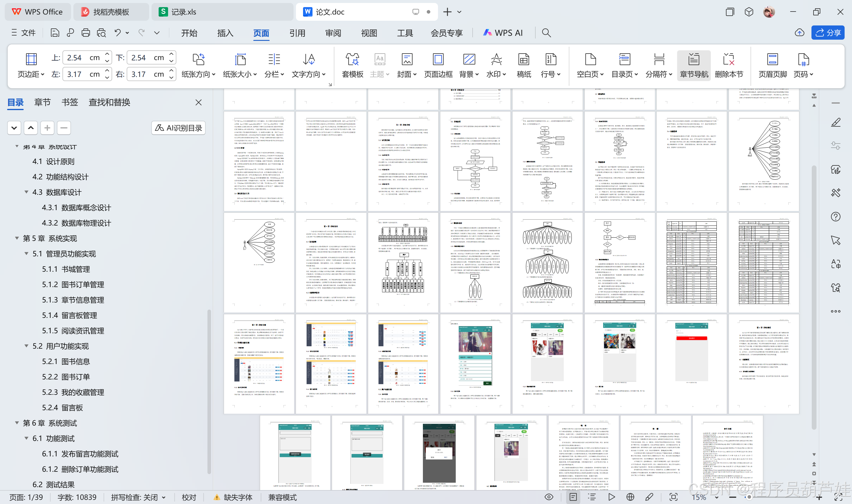Click the cloud upload icon
The height and width of the screenshot is (504, 852).
click(800, 33)
